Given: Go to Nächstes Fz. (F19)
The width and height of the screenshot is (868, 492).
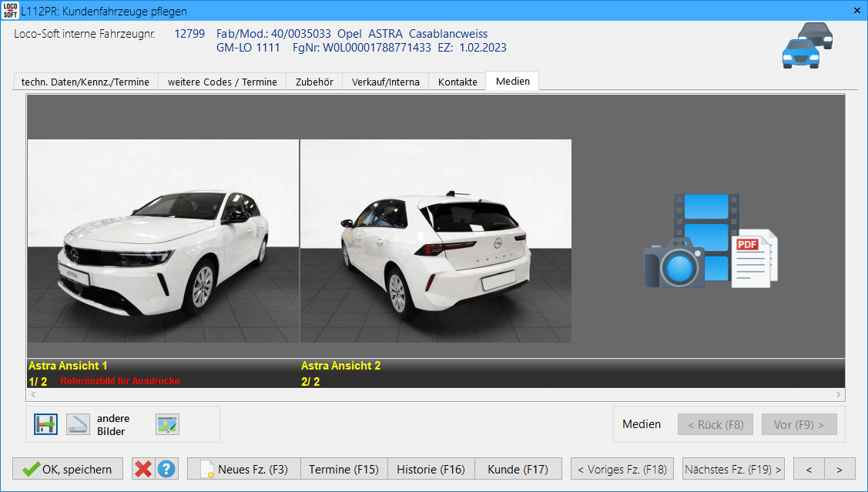Looking at the screenshot, I should (732, 469).
